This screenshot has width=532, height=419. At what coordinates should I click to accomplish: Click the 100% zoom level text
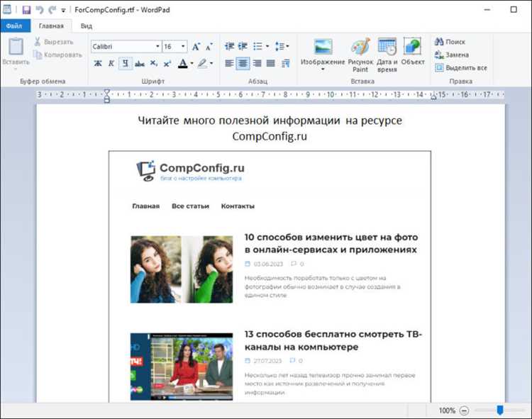pos(447,410)
